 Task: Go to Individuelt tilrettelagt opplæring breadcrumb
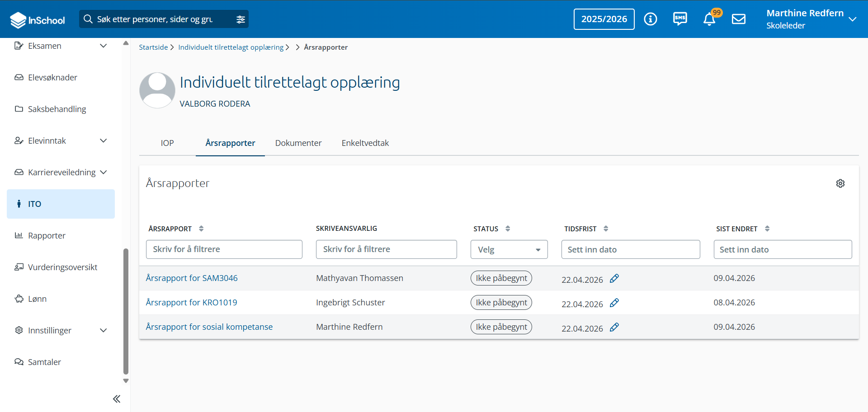[x=231, y=47]
